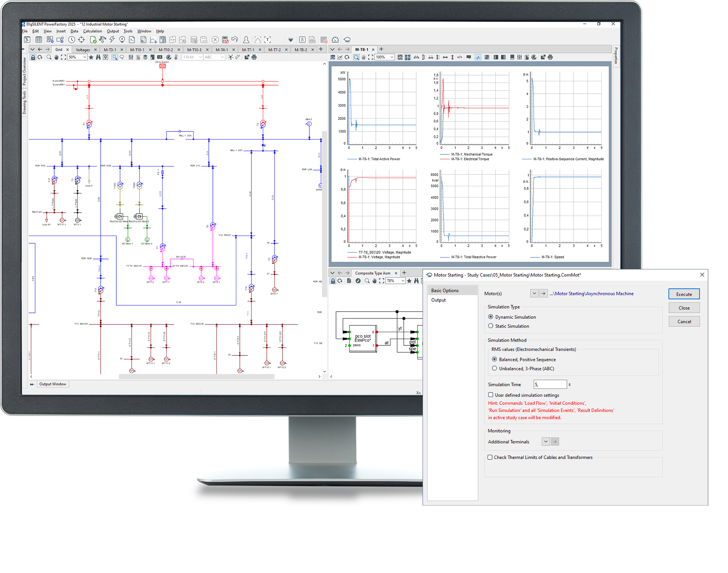Image resolution: width=728 pixels, height=573 pixels.
Task: Select the Static Simulation radio button
Action: coord(491,326)
